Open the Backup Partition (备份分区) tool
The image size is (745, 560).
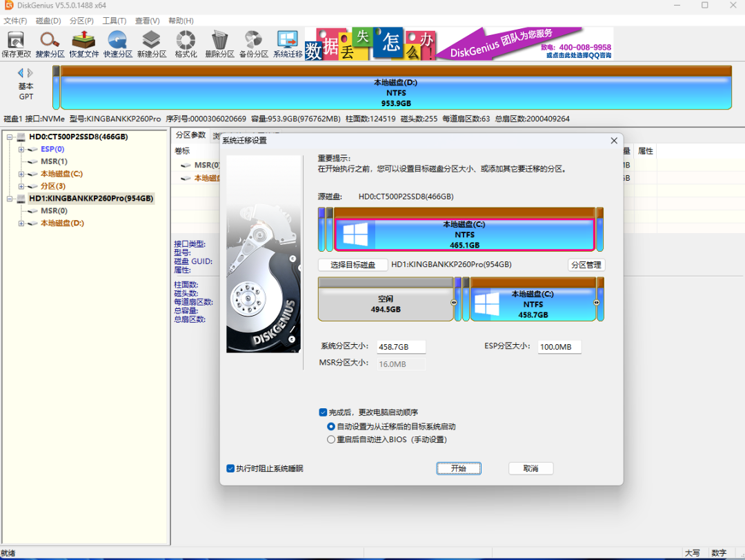click(254, 44)
